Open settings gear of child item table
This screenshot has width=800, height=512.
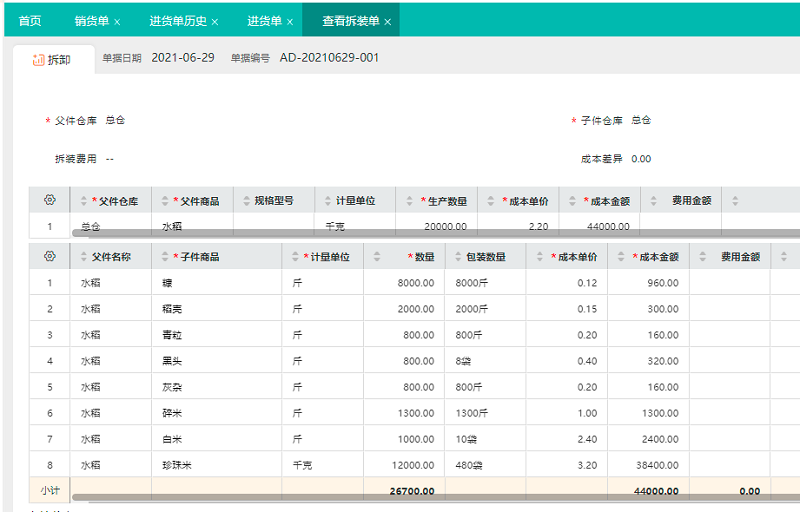[50, 256]
